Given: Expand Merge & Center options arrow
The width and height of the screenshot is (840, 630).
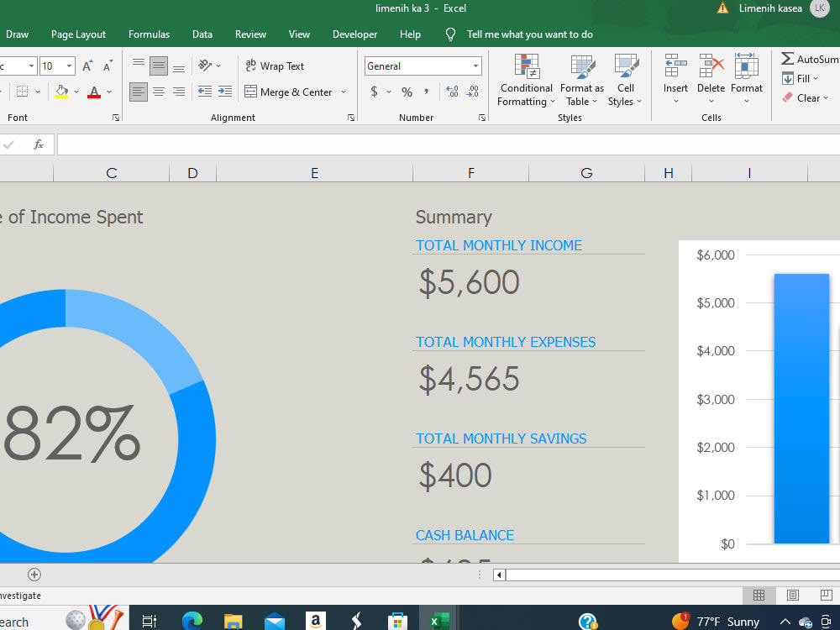Looking at the screenshot, I should tap(344, 92).
